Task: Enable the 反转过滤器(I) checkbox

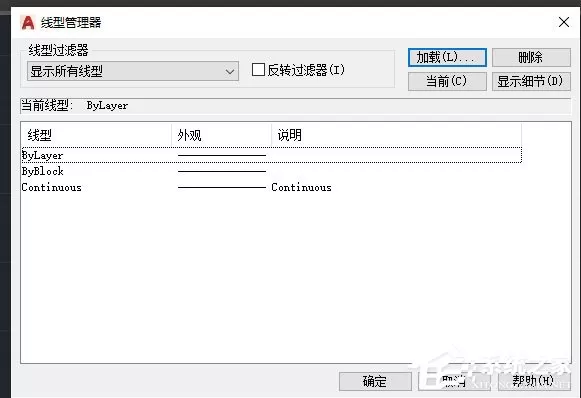Action: pyautogui.click(x=258, y=70)
